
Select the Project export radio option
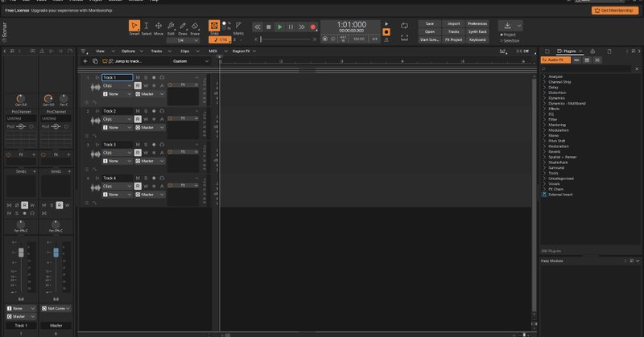pyautogui.click(x=508, y=35)
